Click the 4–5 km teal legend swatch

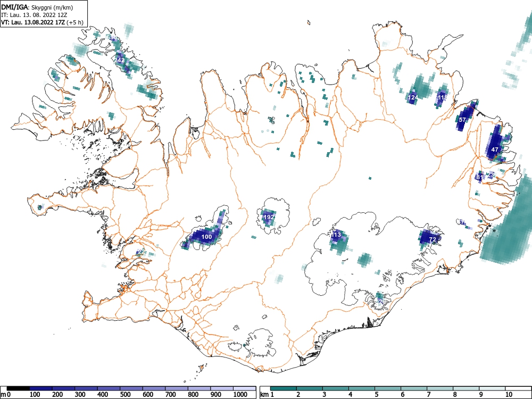click(x=362, y=388)
